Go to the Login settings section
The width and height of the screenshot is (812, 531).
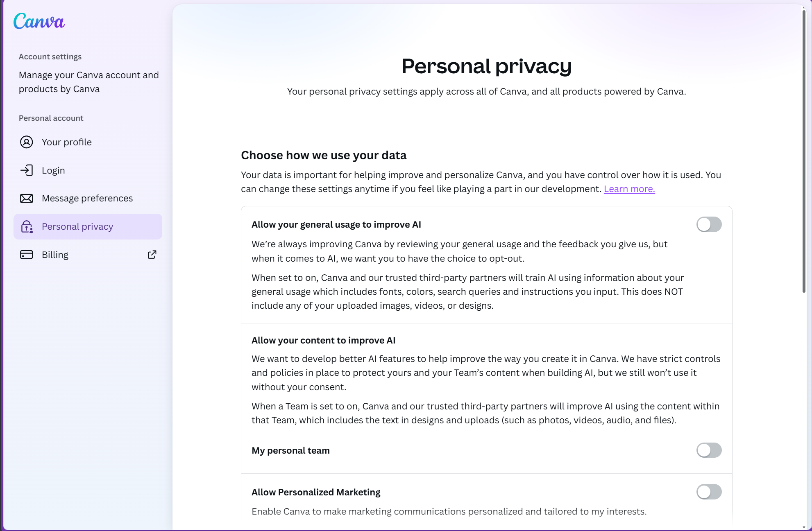pos(53,170)
